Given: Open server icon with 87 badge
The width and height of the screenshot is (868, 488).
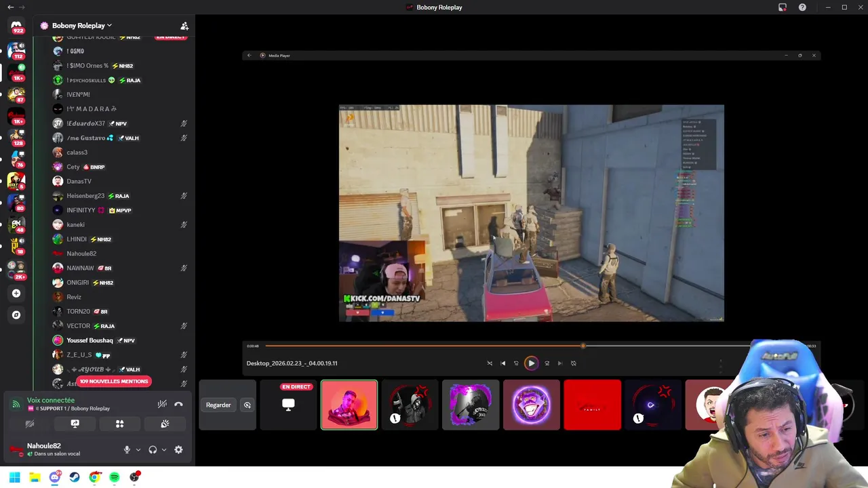Looking at the screenshot, I should tap(16, 94).
